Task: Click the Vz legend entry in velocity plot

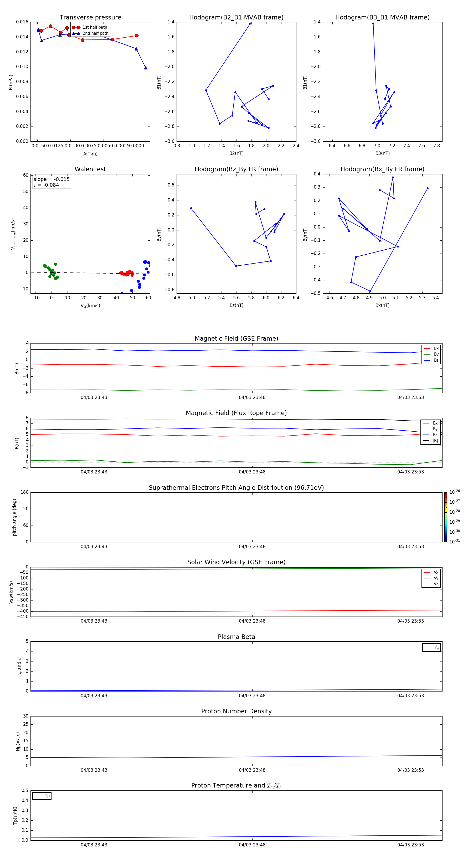Action: tap(431, 584)
